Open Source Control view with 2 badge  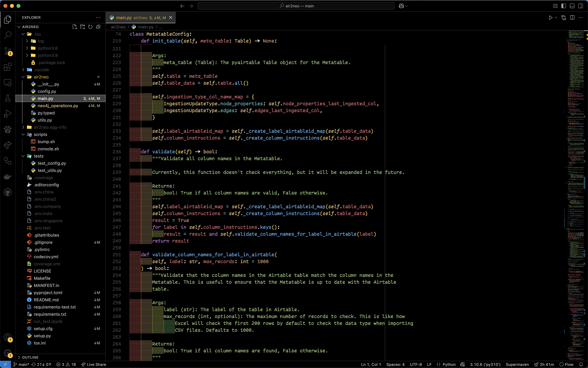click(8, 51)
